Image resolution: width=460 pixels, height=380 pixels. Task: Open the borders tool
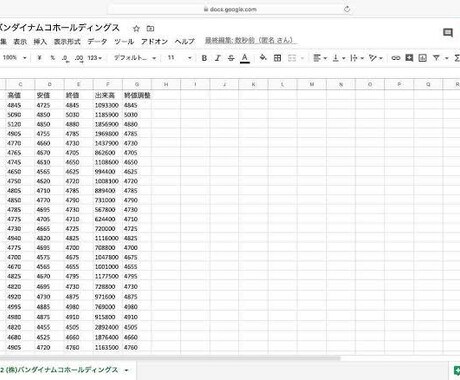(x=277, y=58)
